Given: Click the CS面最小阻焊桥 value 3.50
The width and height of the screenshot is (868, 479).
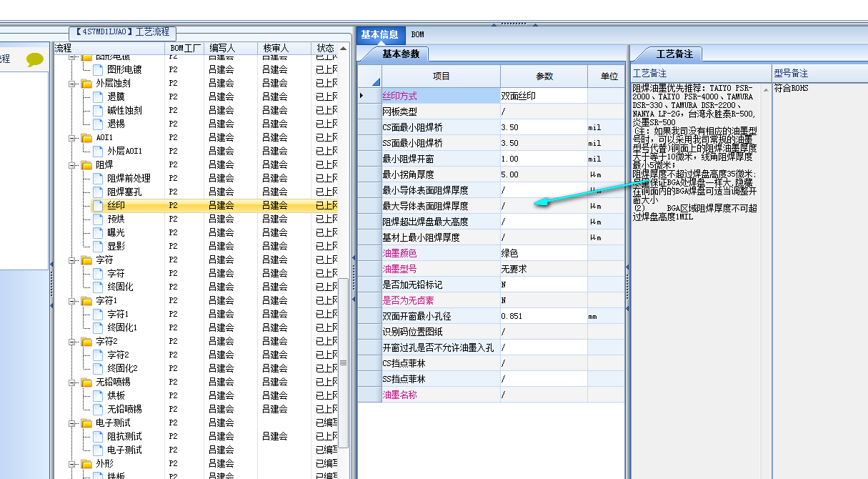Looking at the screenshot, I should point(544,127).
